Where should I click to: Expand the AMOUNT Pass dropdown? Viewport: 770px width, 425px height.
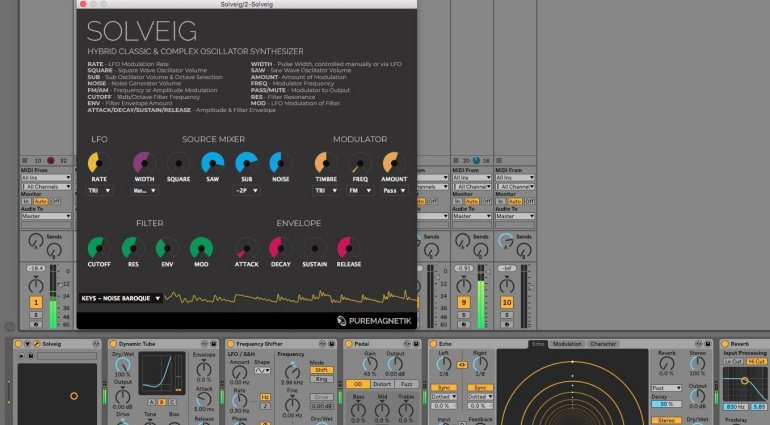(391, 190)
